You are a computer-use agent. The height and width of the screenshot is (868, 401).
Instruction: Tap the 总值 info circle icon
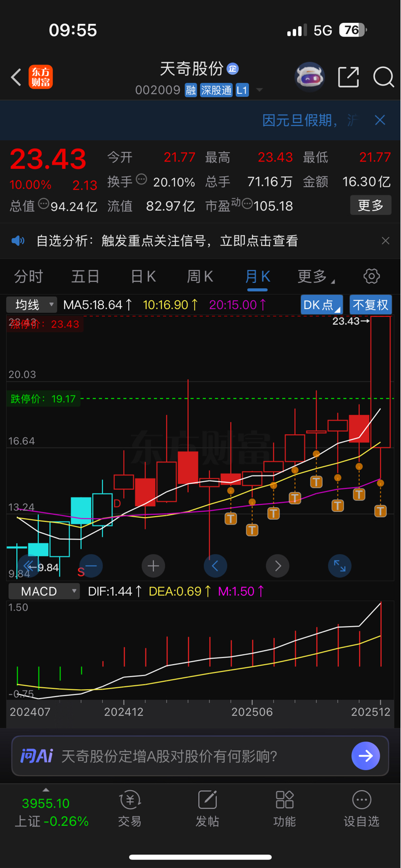coord(44,204)
